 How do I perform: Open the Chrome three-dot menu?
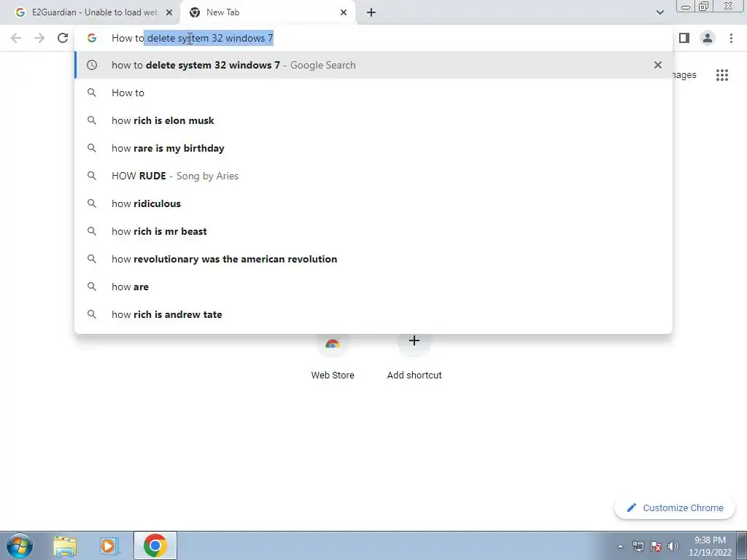click(x=731, y=38)
